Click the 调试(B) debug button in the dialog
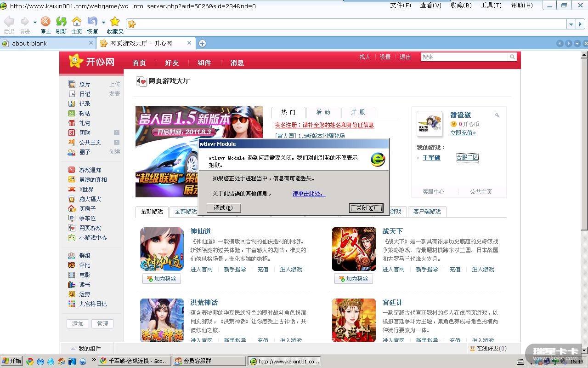 [x=224, y=208]
